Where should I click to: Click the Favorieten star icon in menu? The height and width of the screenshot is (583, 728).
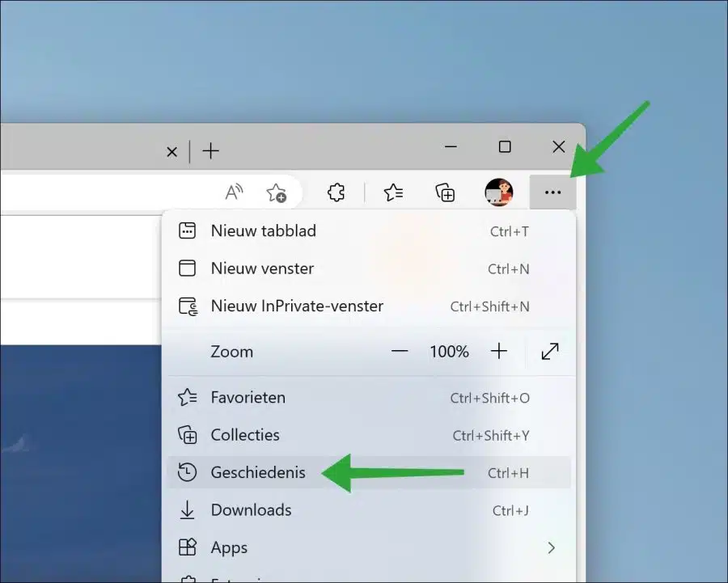tap(188, 397)
